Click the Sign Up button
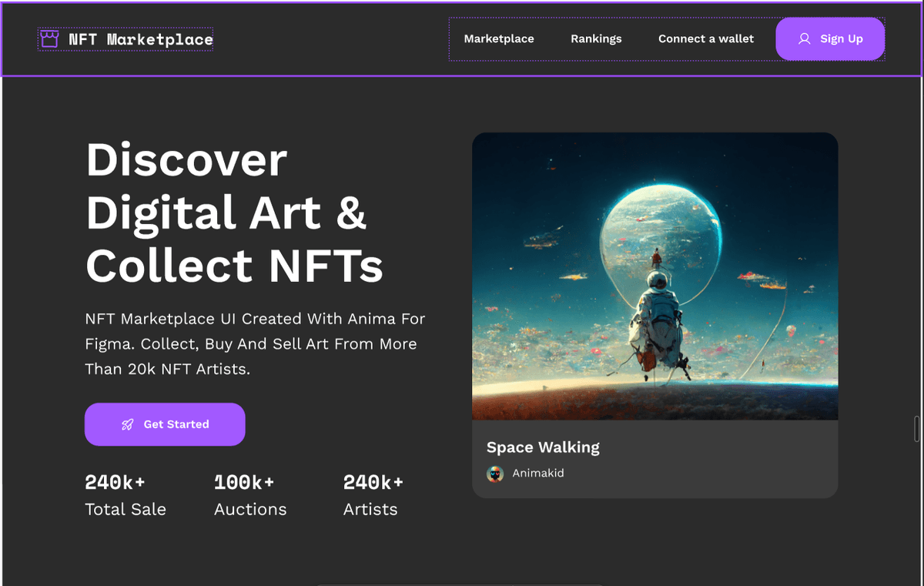The image size is (924, 586). (830, 39)
